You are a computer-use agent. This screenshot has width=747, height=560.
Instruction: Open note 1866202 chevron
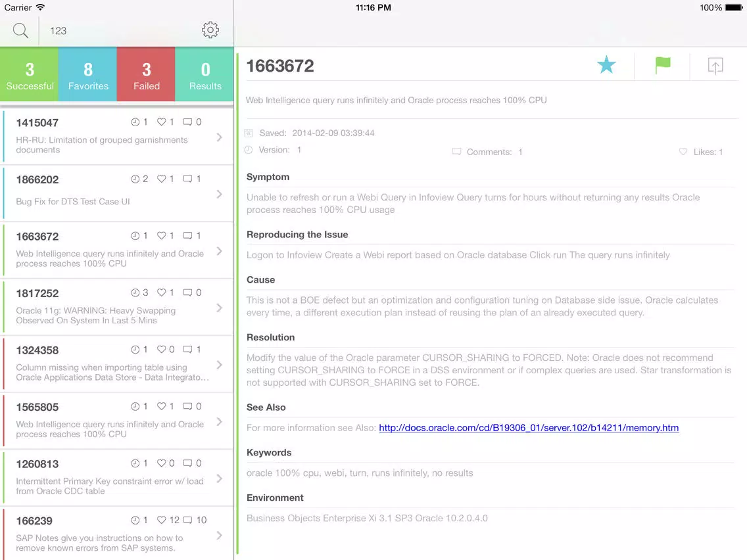(219, 194)
